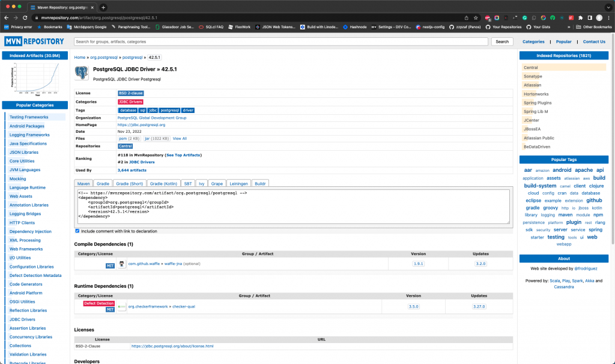Open the Other Bookmarks folder
615x364 pixels.
coord(594,27)
